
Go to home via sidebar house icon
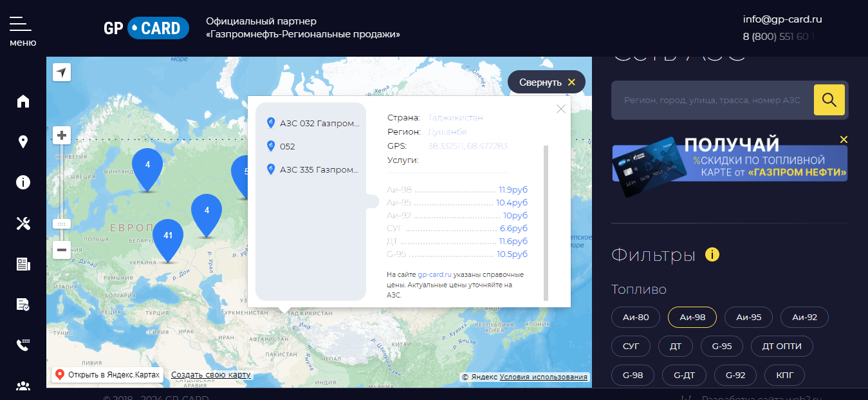pyautogui.click(x=23, y=101)
